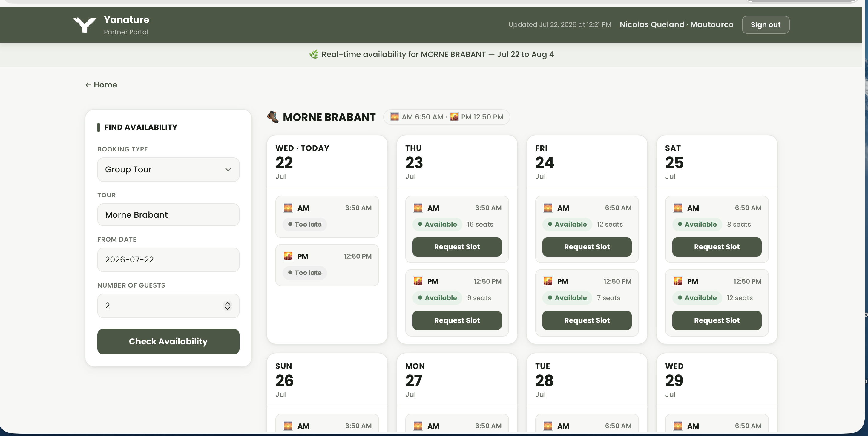Viewport: 868px width, 436px height.
Task: Click the Too late badge on Wed 22 AM
Action: (x=305, y=224)
